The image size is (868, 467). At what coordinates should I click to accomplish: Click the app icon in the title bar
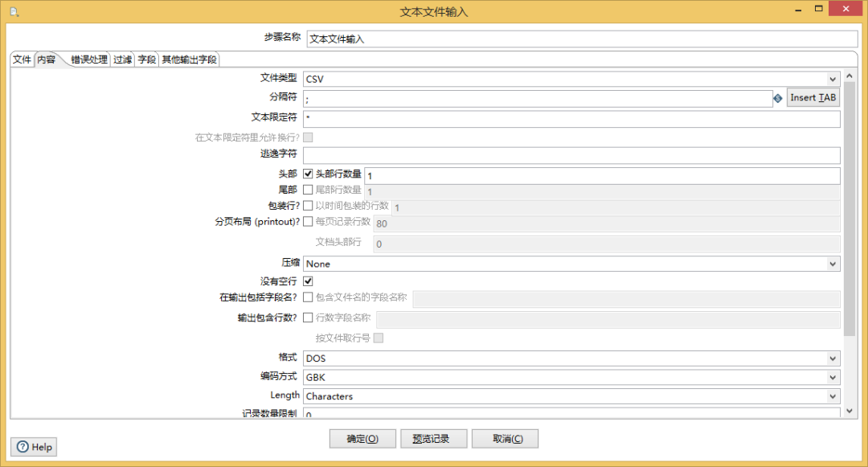[x=14, y=11]
